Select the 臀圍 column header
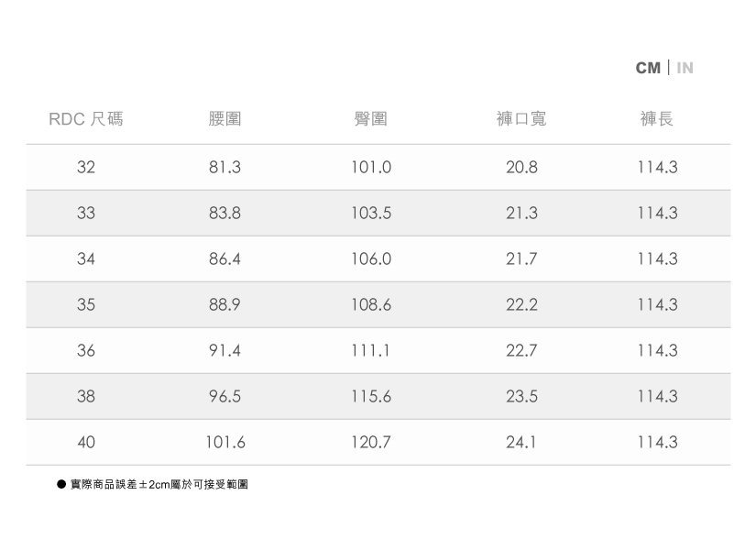The image size is (756, 550). point(370,119)
